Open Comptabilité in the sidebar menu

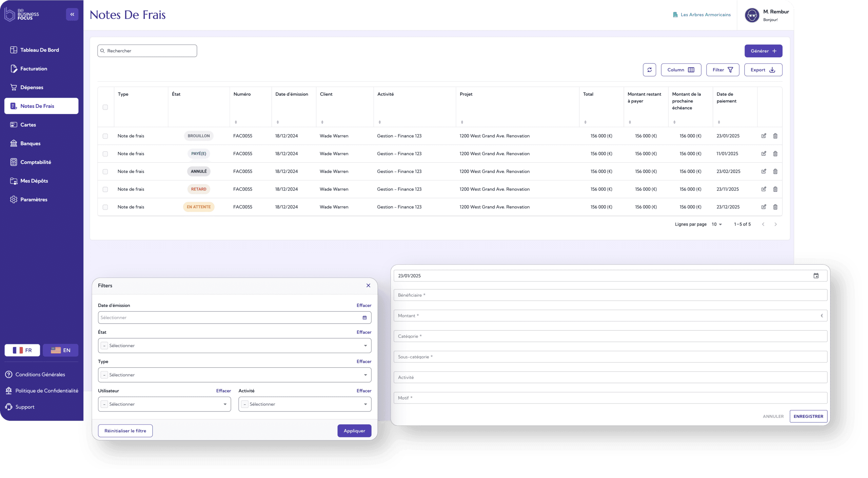point(35,162)
